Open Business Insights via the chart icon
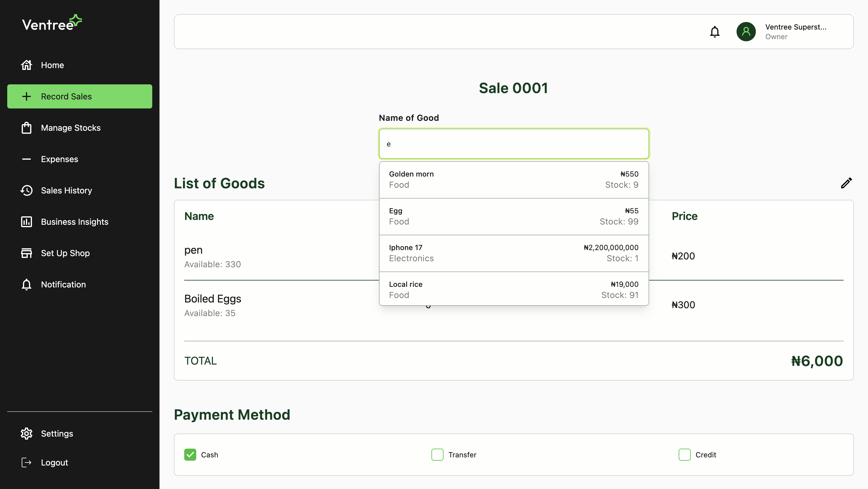The width and height of the screenshot is (868, 489). (x=27, y=221)
